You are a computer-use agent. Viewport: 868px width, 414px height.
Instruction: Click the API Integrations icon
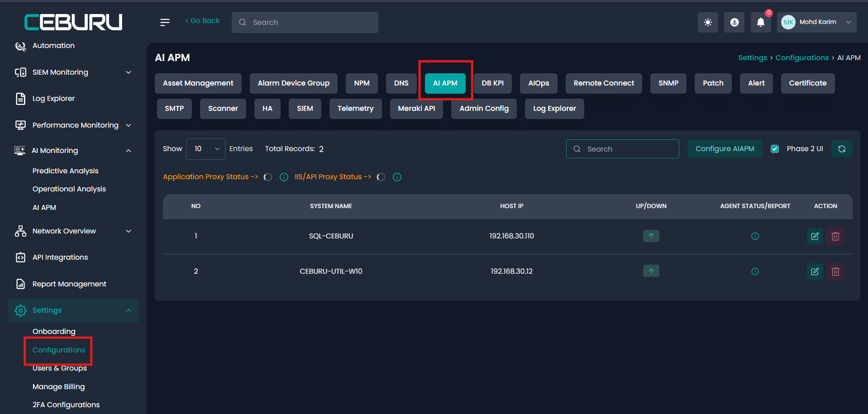(x=20, y=257)
